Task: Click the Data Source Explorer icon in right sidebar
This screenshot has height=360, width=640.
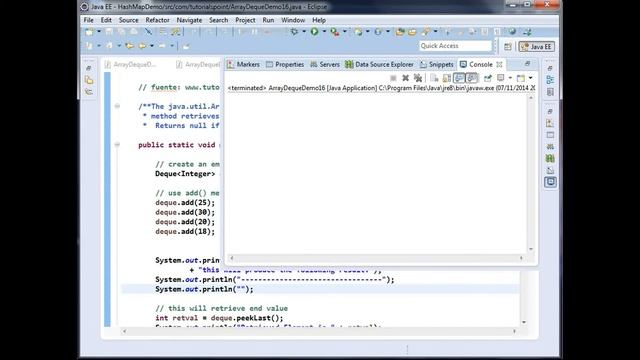Action: tap(550, 158)
